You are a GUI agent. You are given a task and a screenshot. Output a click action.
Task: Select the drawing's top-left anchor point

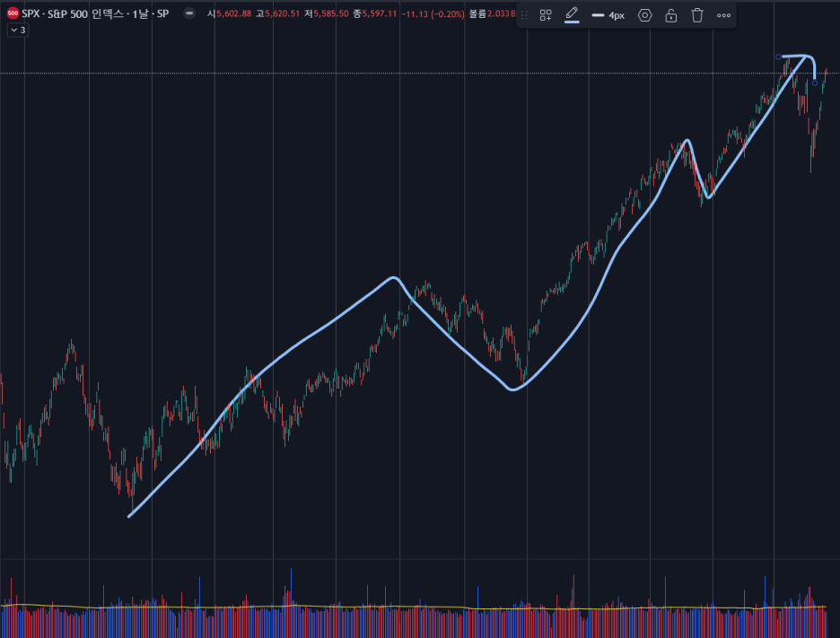click(778, 57)
